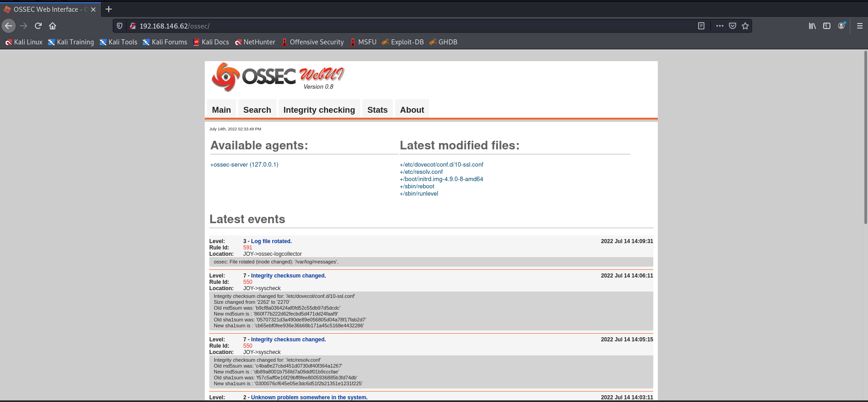Open Rule Id 550 link for 14:05:15 event
868x402 pixels.
coord(248,346)
